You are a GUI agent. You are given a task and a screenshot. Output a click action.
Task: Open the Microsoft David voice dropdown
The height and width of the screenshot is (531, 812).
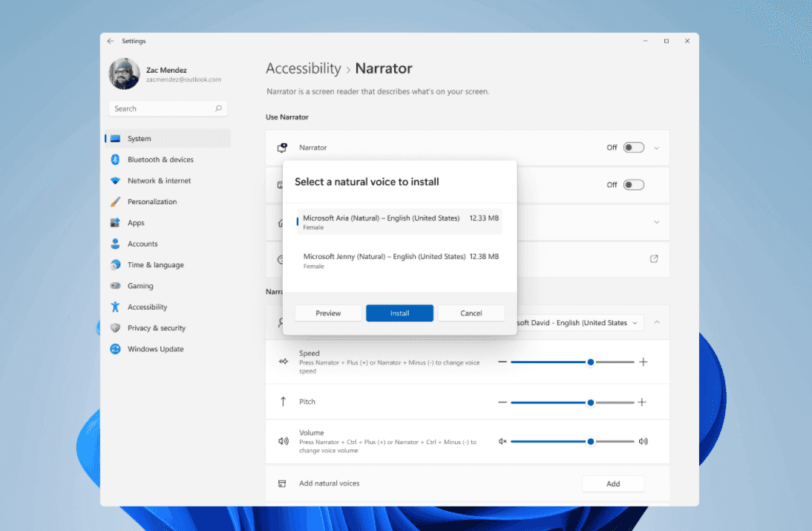coord(580,323)
